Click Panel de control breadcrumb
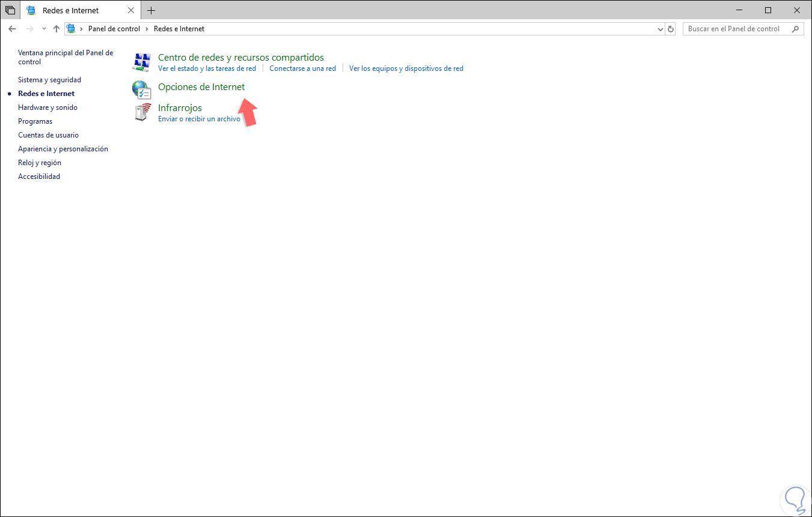Image resolution: width=812 pixels, height=517 pixels. pyautogui.click(x=114, y=29)
